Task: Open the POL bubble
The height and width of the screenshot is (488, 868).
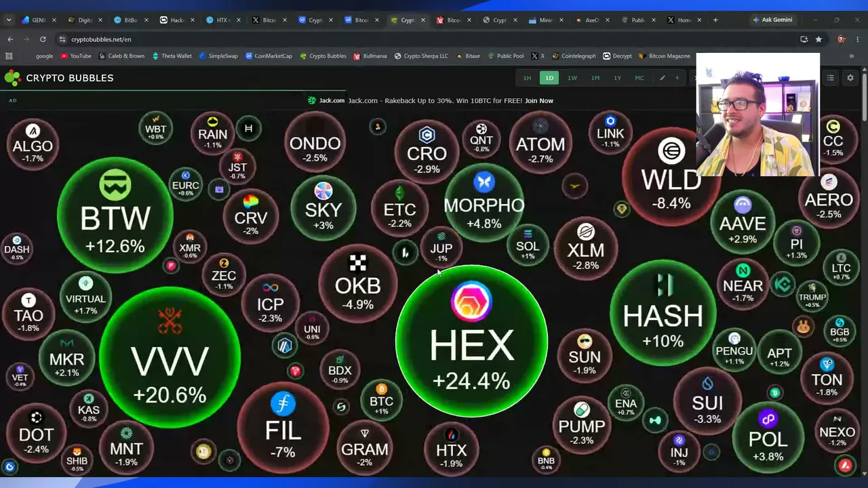Action: [768, 436]
